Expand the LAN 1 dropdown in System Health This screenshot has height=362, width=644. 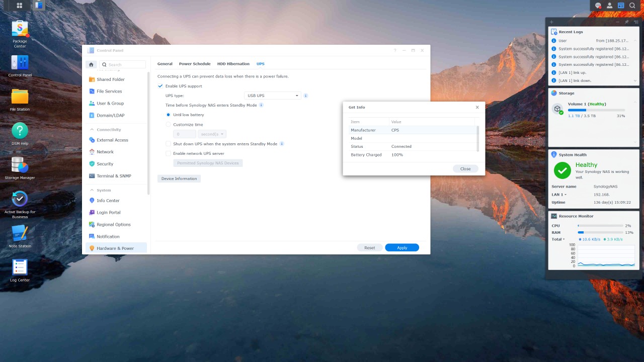tap(566, 195)
